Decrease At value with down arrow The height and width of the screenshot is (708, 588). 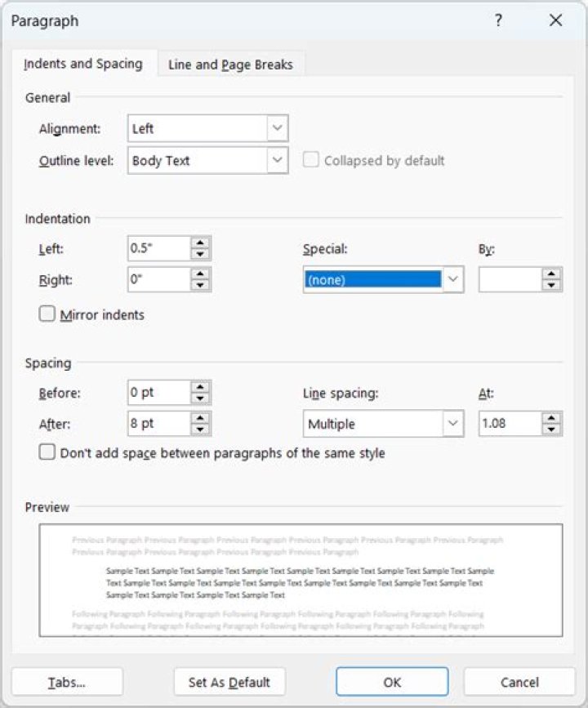(x=551, y=430)
